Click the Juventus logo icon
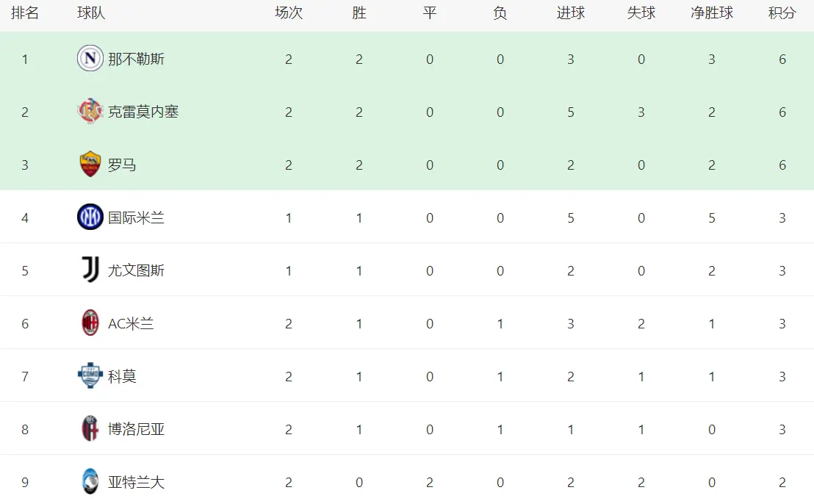The image size is (814, 504). coord(90,270)
